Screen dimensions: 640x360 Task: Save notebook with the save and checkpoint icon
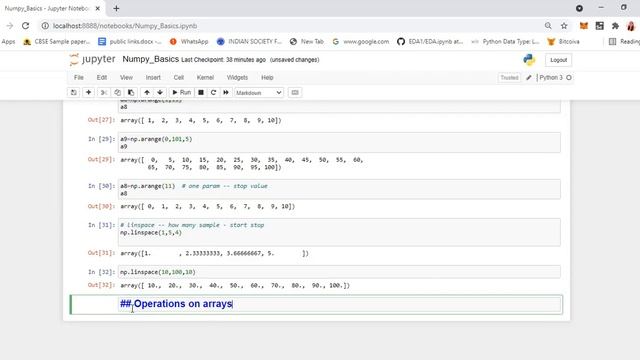pos(73,93)
